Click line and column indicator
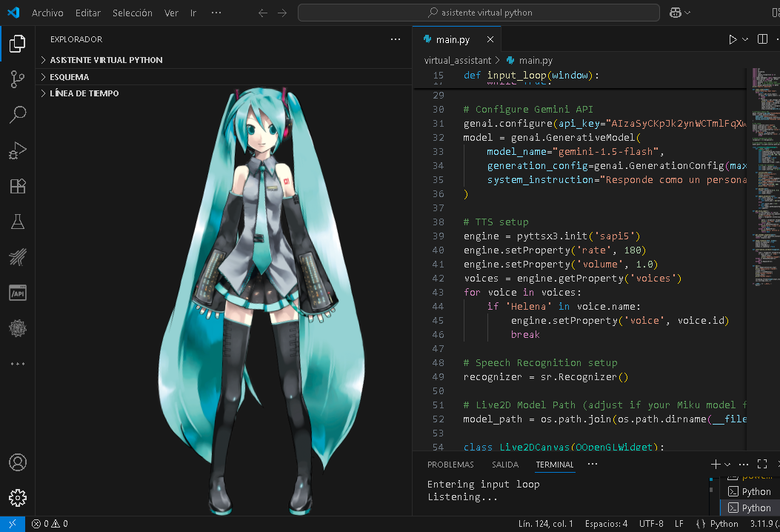 546,524
